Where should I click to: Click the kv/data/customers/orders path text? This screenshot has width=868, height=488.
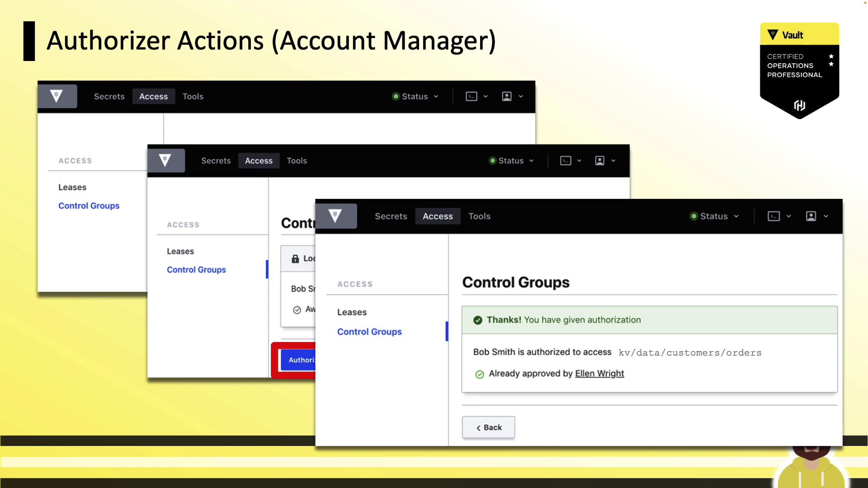pyautogui.click(x=690, y=353)
